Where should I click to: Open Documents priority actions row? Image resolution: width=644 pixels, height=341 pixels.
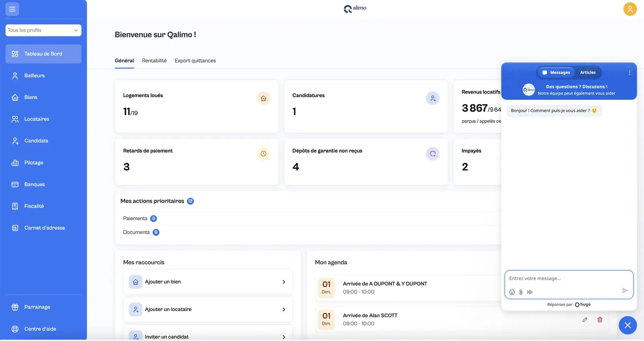pos(310,232)
